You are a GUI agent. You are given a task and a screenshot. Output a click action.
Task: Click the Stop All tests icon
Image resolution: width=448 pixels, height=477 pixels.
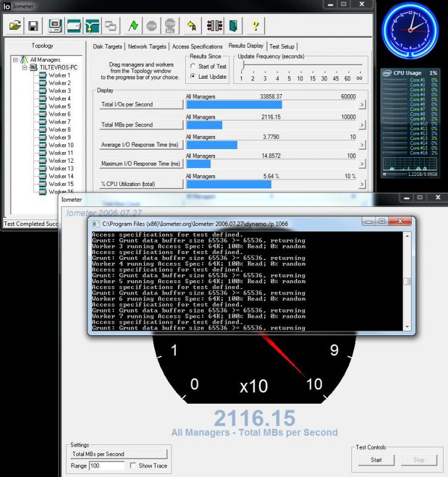pyautogui.click(x=170, y=26)
